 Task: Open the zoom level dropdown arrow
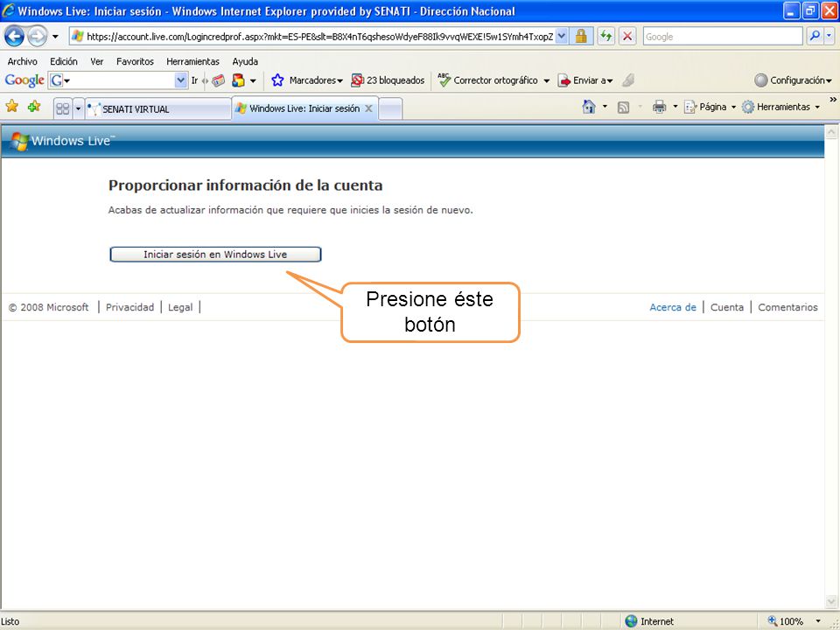coord(818,621)
